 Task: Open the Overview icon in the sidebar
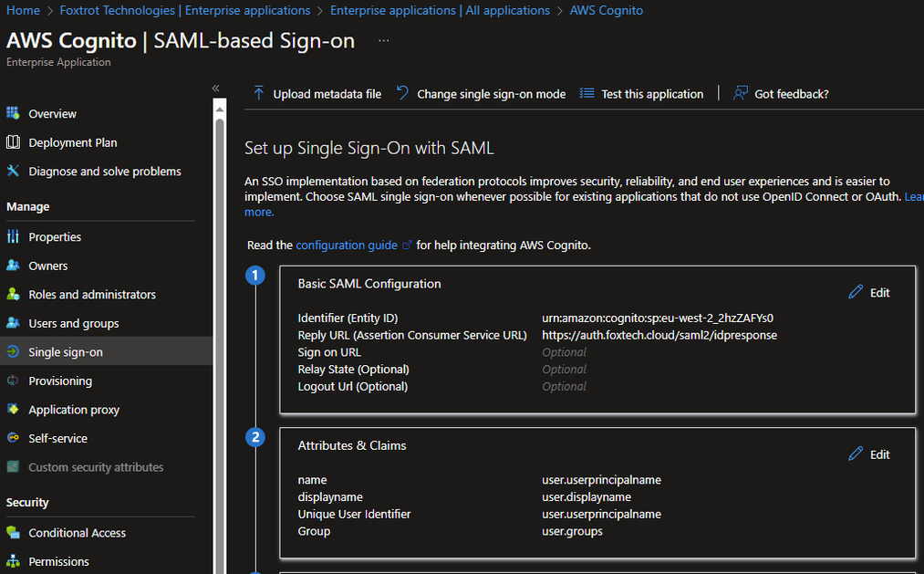[13, 113]
